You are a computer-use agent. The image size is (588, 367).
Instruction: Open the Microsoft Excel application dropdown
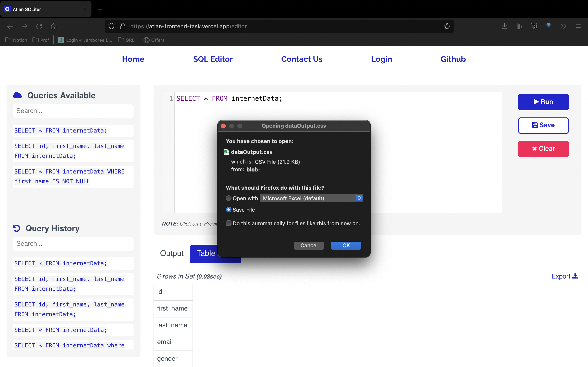pyautogui.click(x=359, y=198)
